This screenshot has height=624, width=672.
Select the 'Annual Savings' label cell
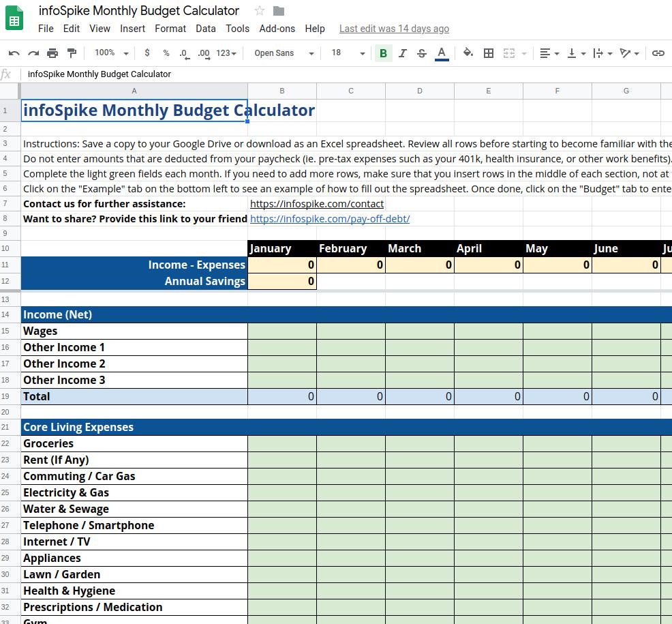(x=134, y=282)
